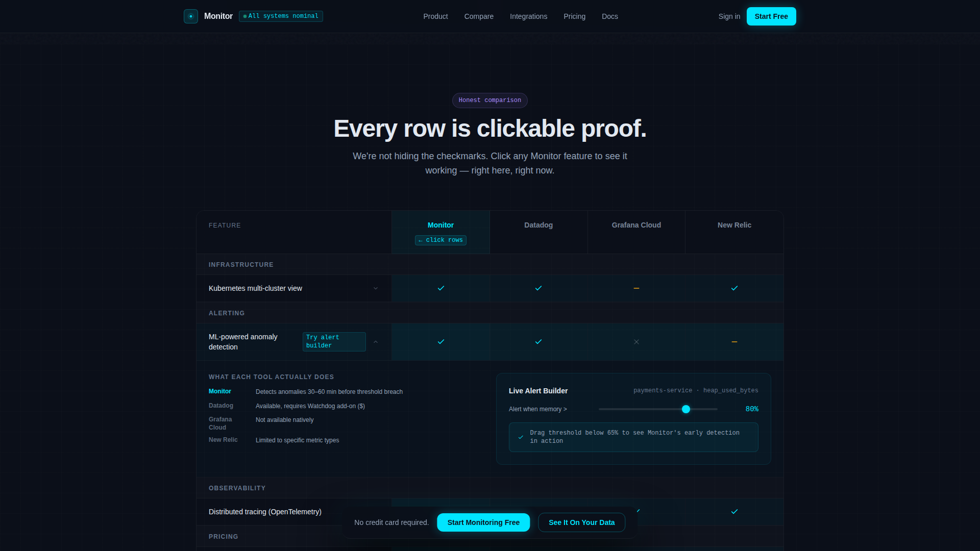Click See It On Your Data
Image resolution: width=980 pixels, height=551 pixels.
pyautogui.click(x=581, y=522)
